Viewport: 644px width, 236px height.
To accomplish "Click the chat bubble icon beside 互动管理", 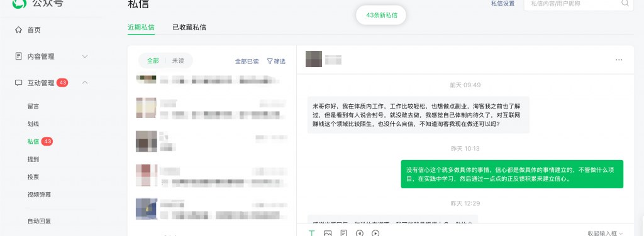I will 18,83.
